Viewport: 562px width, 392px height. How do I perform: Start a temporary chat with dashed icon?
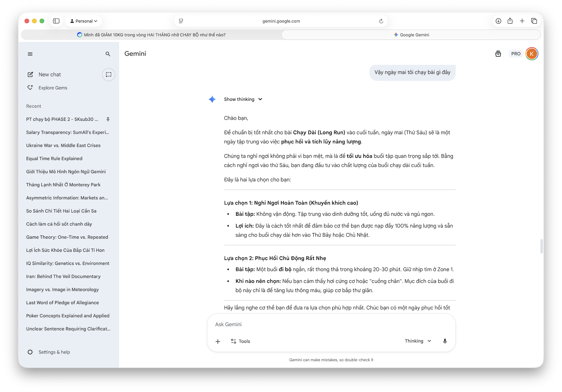click(x=108, y=74)
